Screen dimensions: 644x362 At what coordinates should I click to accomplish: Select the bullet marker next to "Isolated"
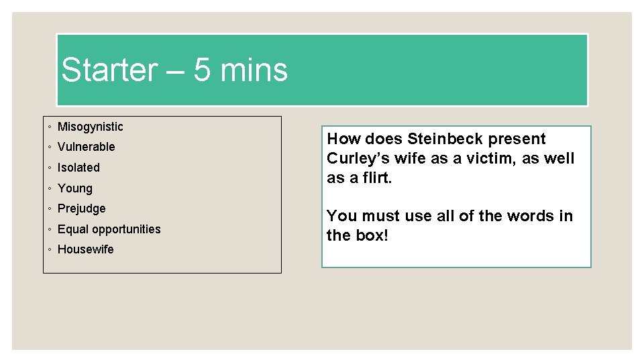coord(50,168)
